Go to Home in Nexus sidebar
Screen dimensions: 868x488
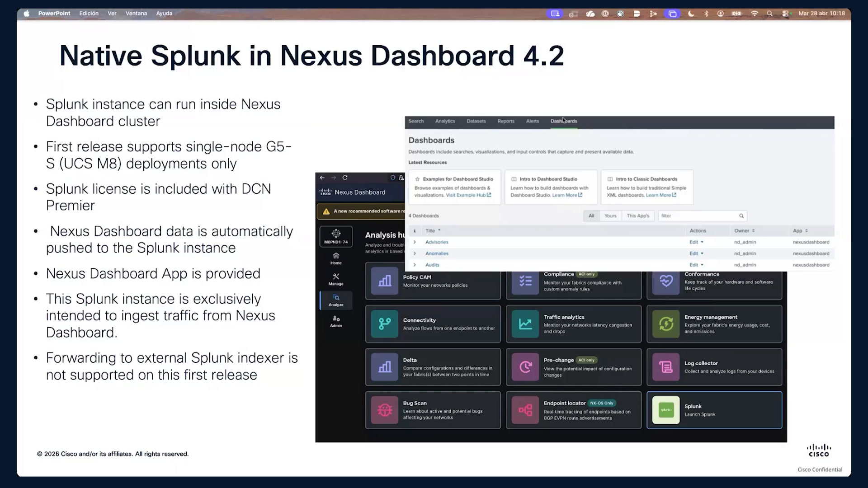click(x=336, y=258)
